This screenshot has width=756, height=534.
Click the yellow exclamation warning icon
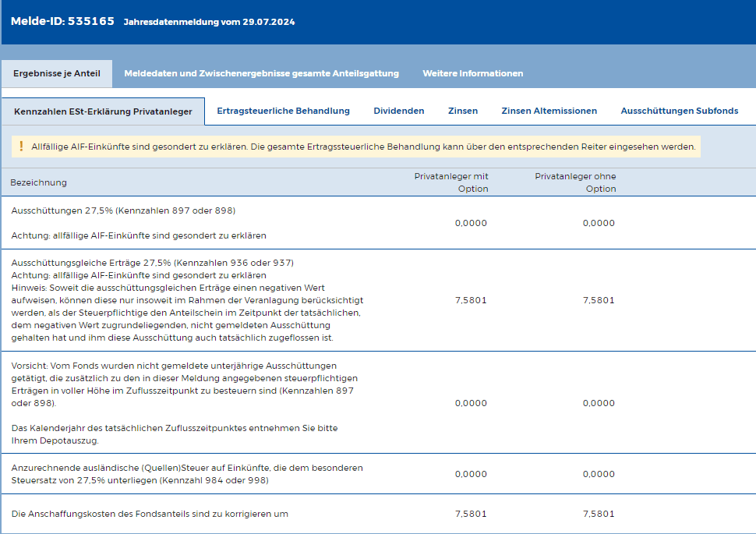tap(21, 147)
